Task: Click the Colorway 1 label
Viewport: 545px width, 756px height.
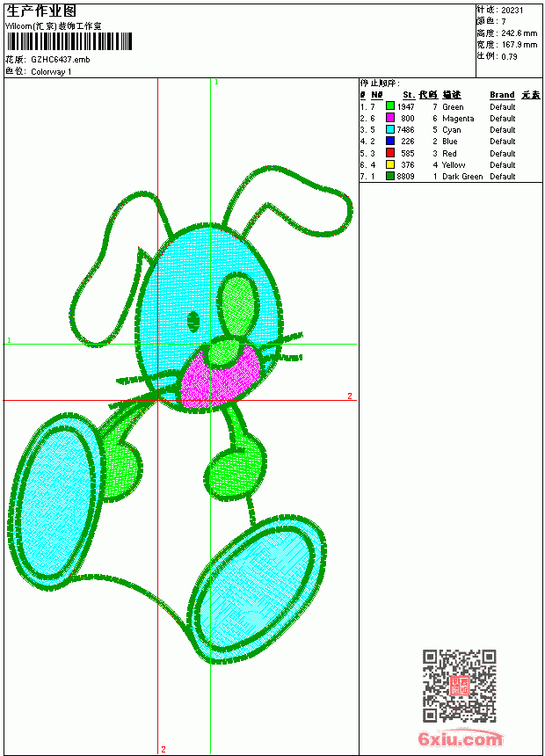Action: 51,72
